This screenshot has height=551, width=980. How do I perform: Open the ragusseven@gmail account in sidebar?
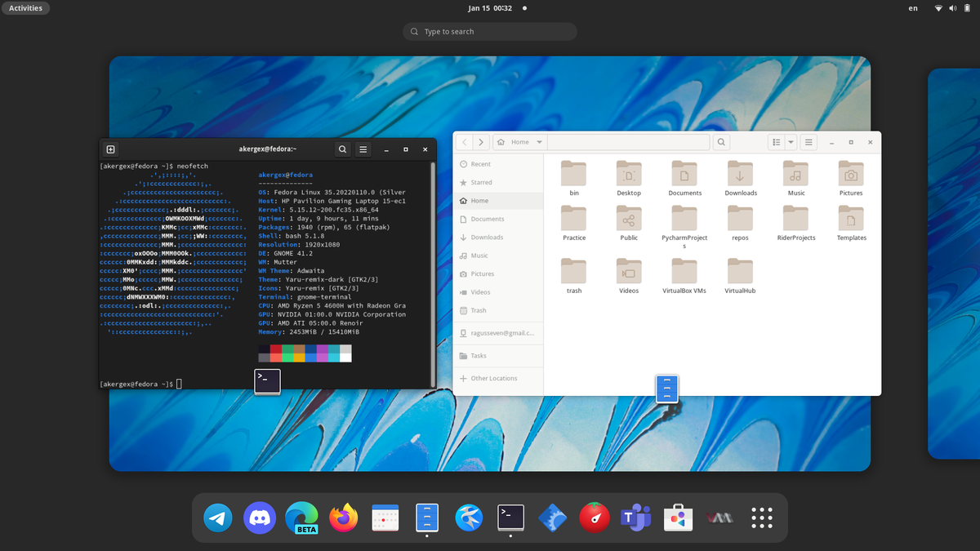pos(497,333)
